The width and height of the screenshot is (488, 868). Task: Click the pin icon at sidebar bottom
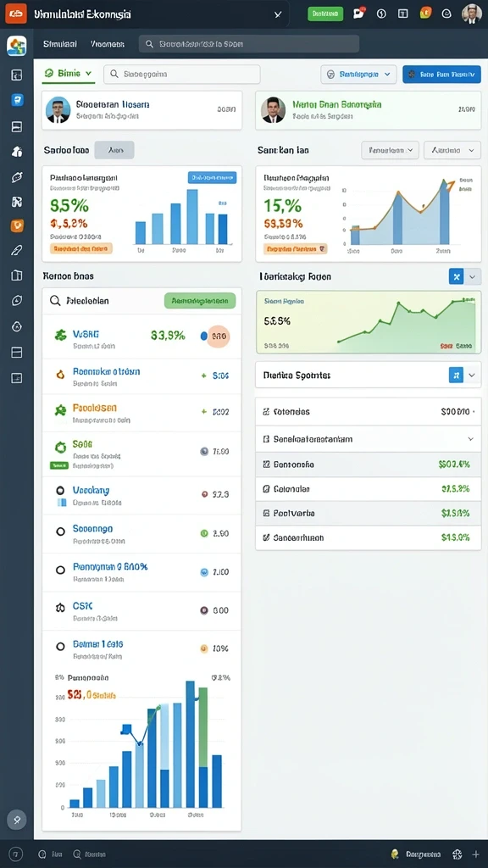pyautogui.click(x=17, y=820)
